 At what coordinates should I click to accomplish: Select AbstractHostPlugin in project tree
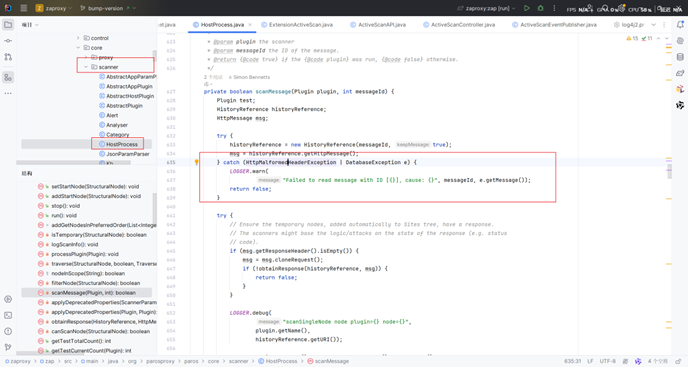pos(126,96)
